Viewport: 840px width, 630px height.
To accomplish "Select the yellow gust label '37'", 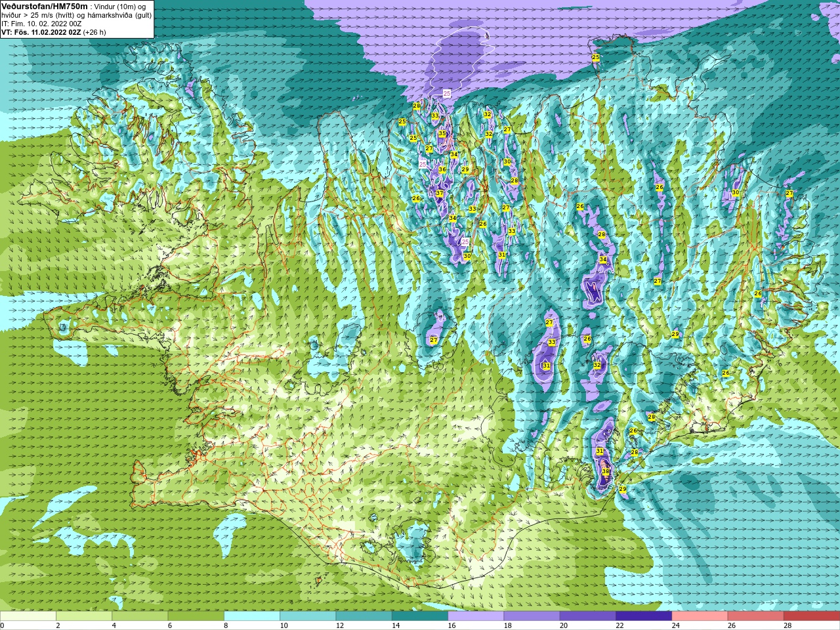I will [x=439, y=194].
